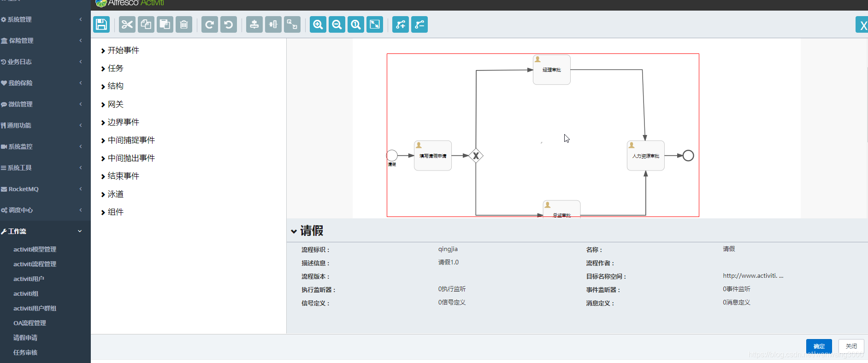The image size is (868, 363).
Task: Open the 系统管理 sidebar menu
Action: 45,19
